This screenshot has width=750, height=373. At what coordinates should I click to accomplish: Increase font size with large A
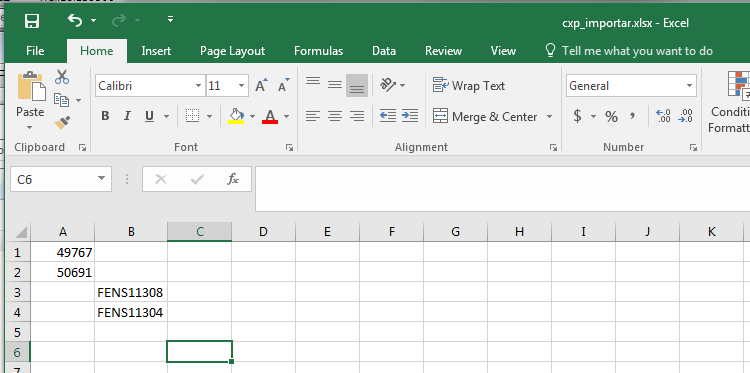click(x=261, y=86)
